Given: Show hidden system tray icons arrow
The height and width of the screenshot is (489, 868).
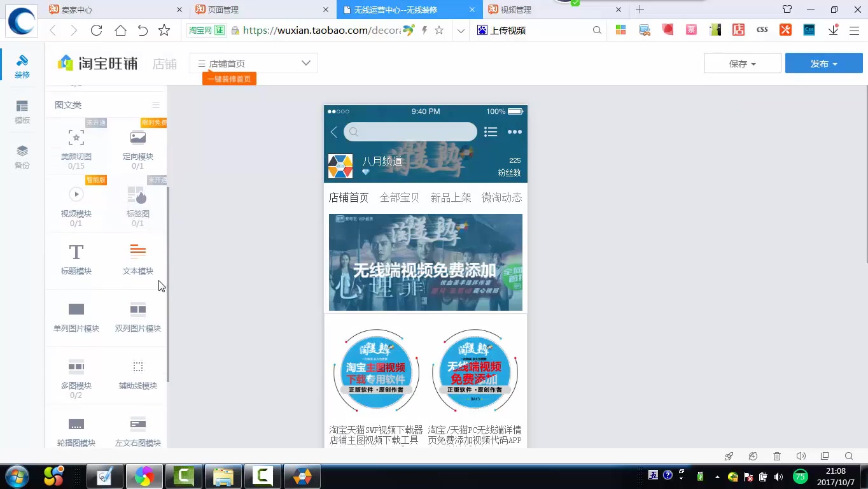Looking at the screenshot, I should click(x=718, y=476).
